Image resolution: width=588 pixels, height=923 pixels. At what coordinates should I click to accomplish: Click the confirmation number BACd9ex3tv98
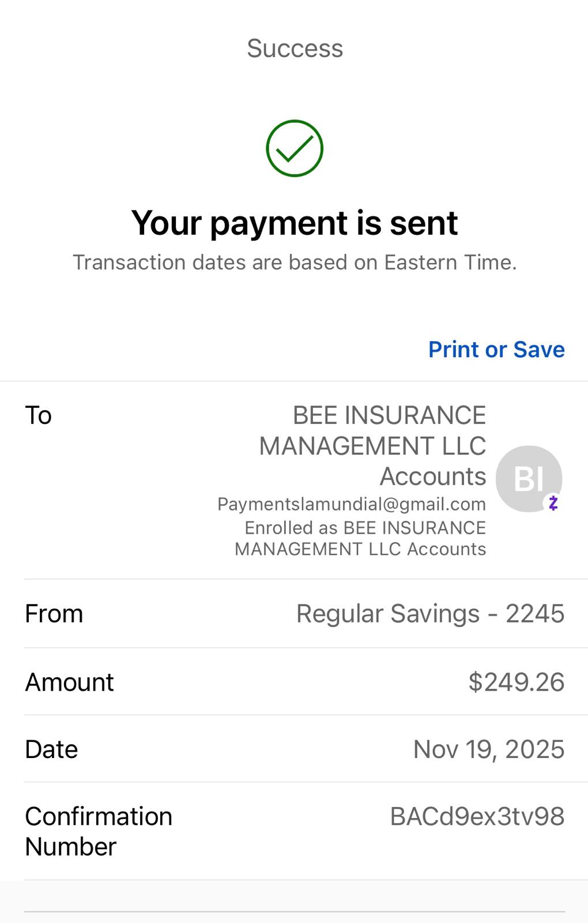(477, 816)
